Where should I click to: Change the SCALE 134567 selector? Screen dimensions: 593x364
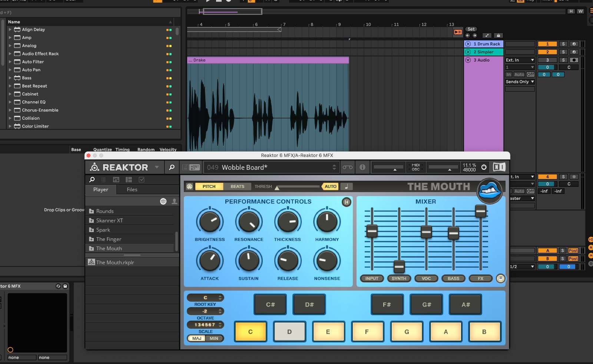pos(205,325)
